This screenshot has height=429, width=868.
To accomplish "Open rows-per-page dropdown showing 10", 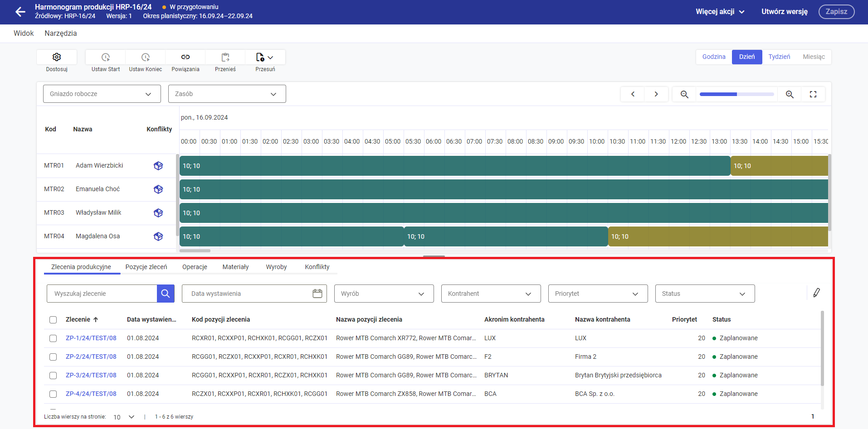I will [124, 417].
